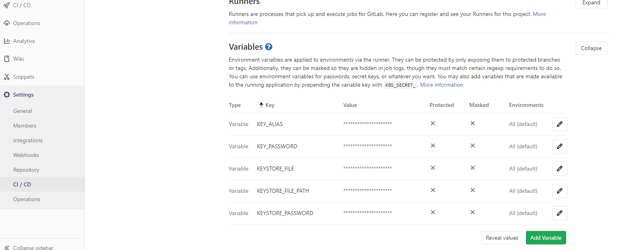
Task: Click the green Add Variable button
Action: (x=546, y=238)
